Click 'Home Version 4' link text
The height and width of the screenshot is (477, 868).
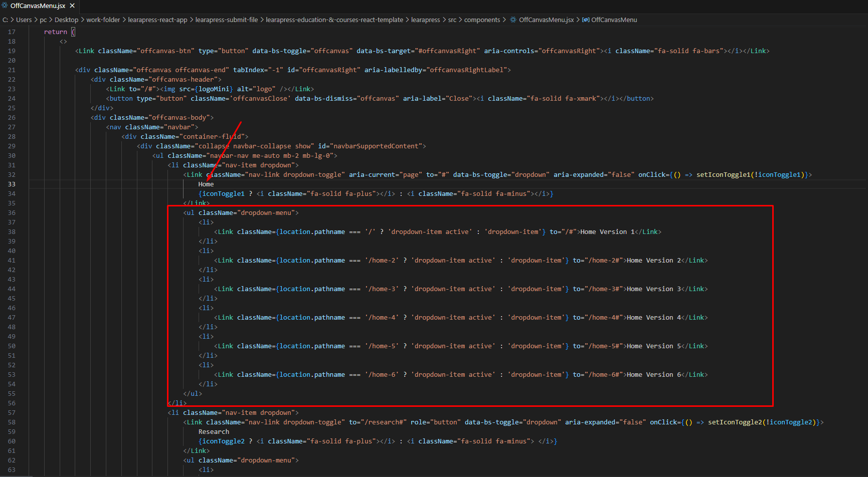point(654,318)
